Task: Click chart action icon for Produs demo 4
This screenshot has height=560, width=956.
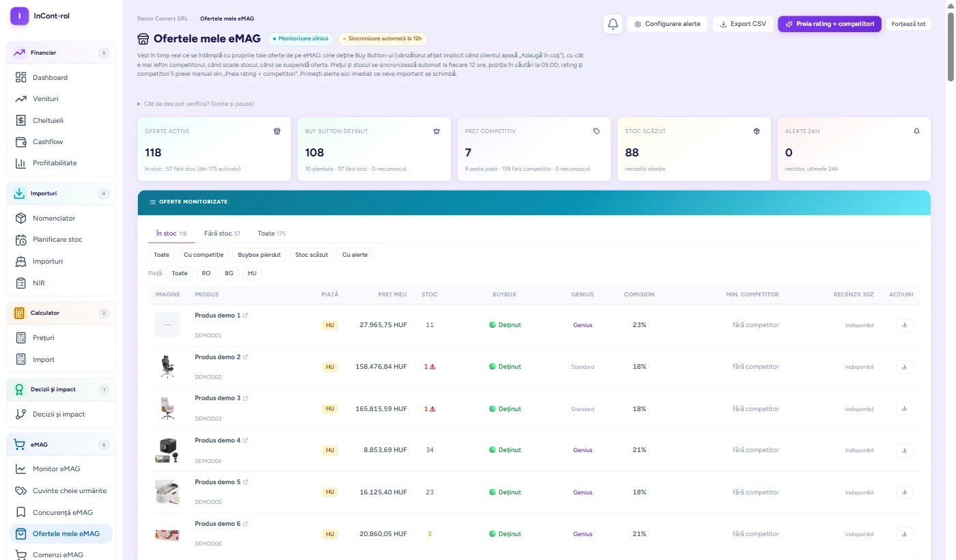Action: click(x=904, y=450)
